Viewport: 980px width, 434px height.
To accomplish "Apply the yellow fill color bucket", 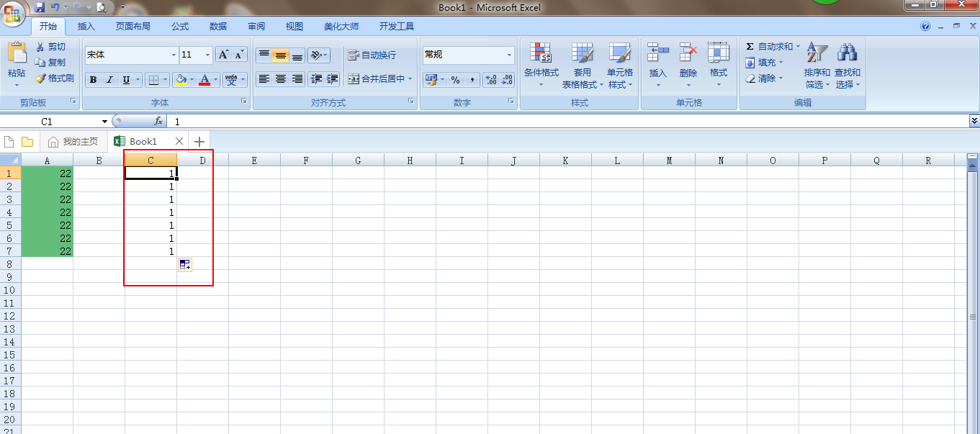I will [181, 80].
